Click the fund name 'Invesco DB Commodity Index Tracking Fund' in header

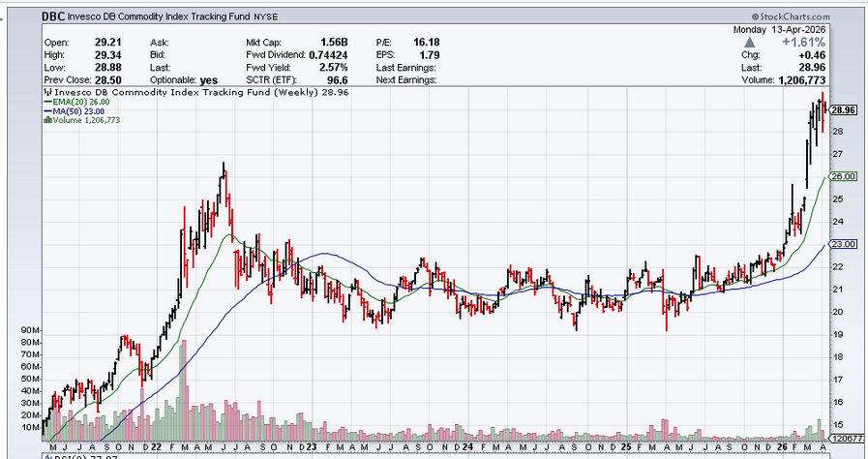pyautogui.click(x=159, y=17)
